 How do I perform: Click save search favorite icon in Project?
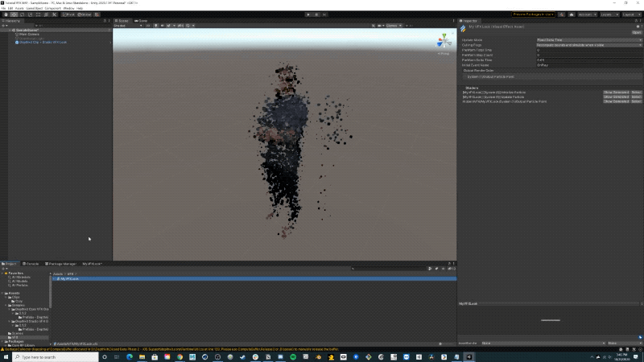click(x=444, y=269)
